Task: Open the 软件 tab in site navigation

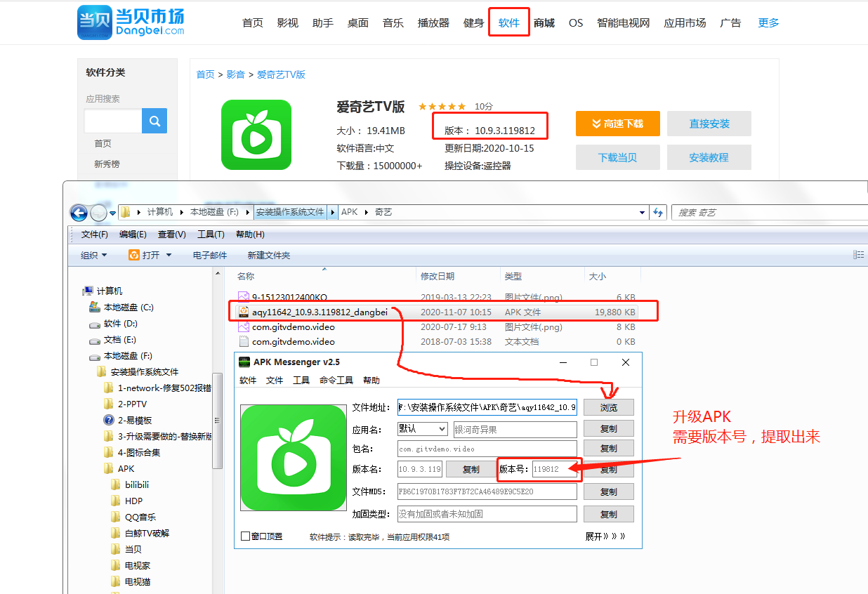Action: point(508,23)
